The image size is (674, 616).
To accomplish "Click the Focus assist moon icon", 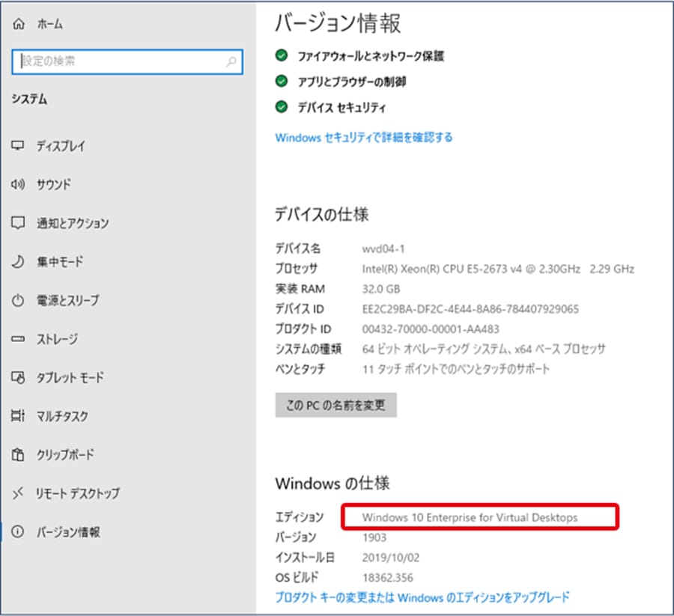I will click(x=18, y=262).
